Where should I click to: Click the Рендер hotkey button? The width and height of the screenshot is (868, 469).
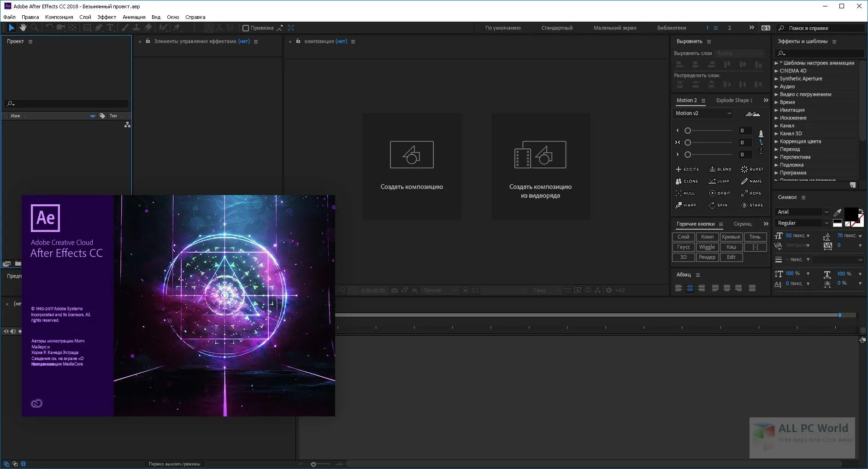tap(707, 257)
